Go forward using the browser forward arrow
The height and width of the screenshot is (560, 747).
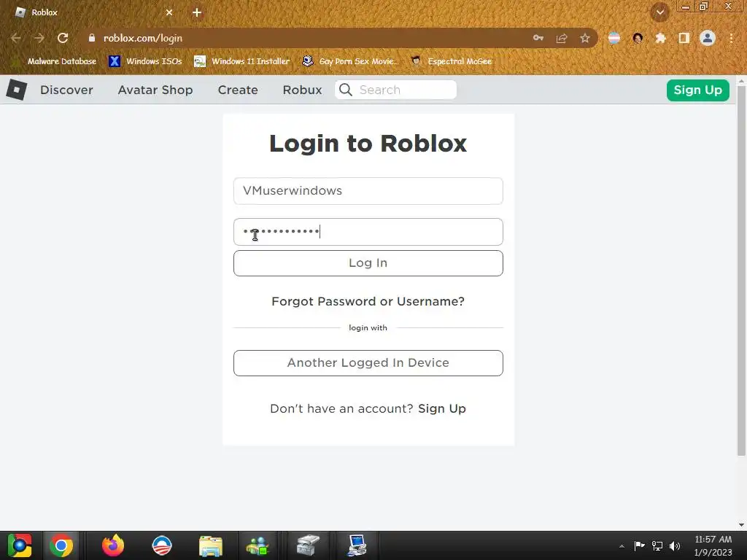point(39,38)
